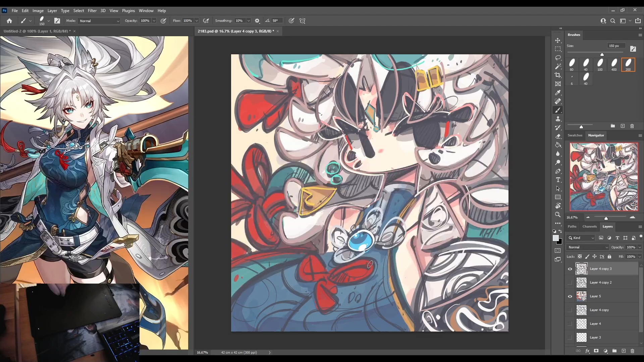Open smoothing options gear

click(257, 21)
